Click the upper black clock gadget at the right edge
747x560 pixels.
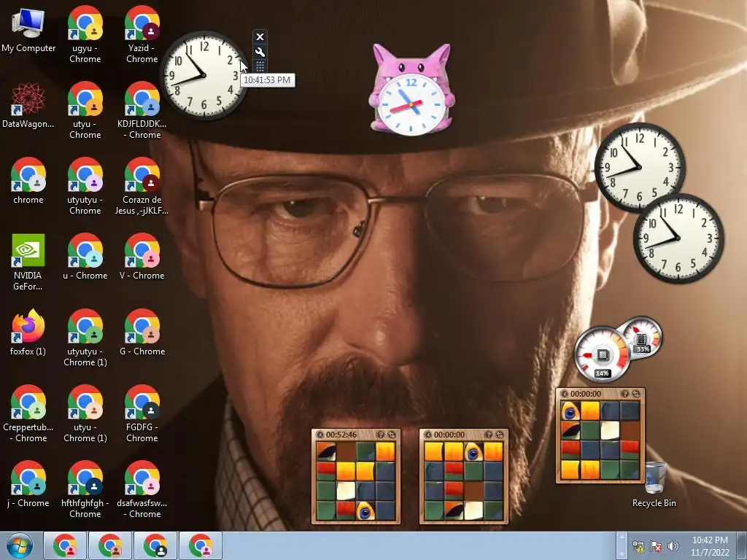(640, 167)
